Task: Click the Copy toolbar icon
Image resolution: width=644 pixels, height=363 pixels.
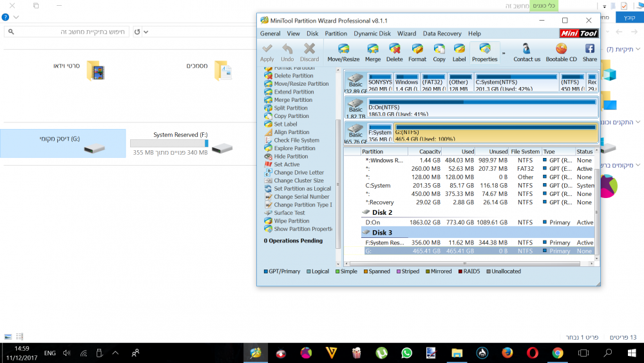Action: point(439,49)
